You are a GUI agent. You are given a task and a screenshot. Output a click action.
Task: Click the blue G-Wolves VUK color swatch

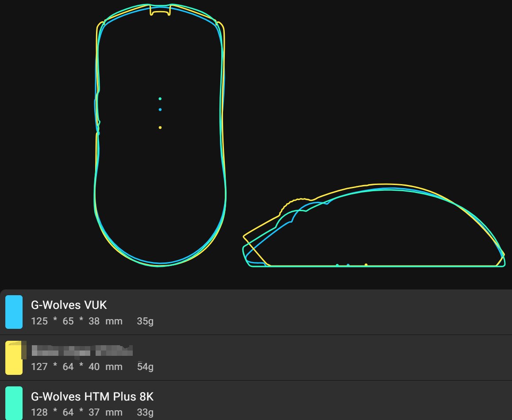coord(14,312)
